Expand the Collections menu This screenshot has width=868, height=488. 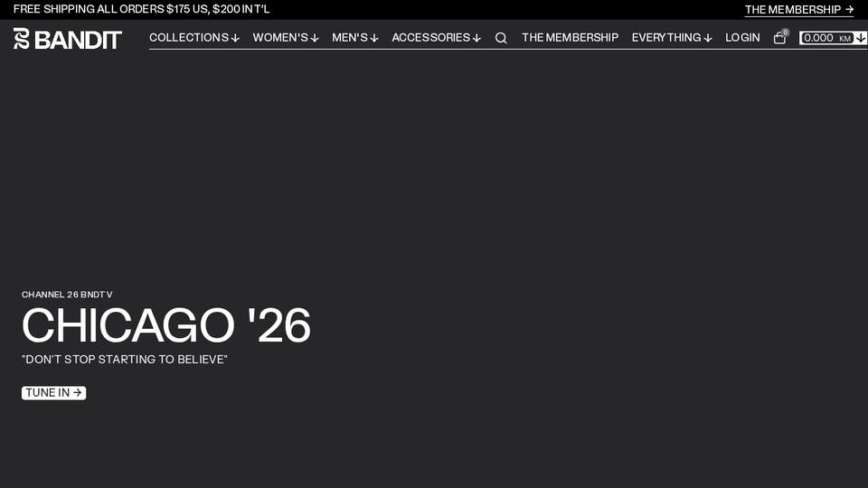click(x=194, y=38)
